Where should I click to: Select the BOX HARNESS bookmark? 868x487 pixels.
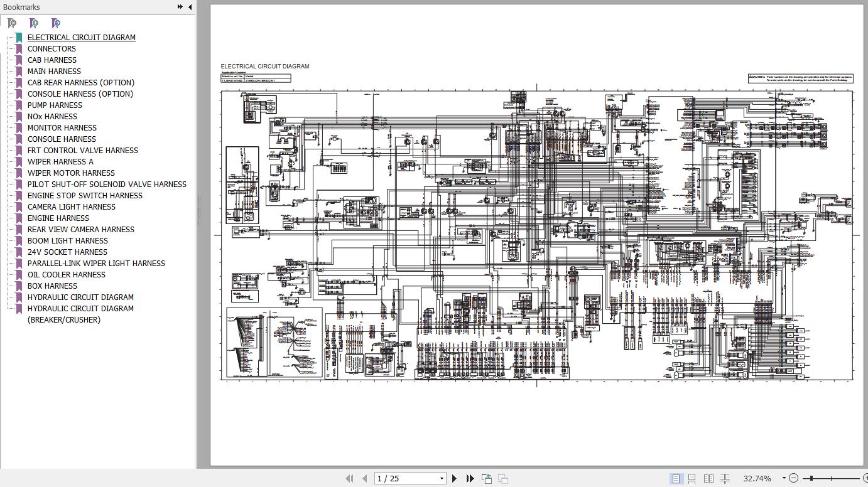[x=52, y=286]
